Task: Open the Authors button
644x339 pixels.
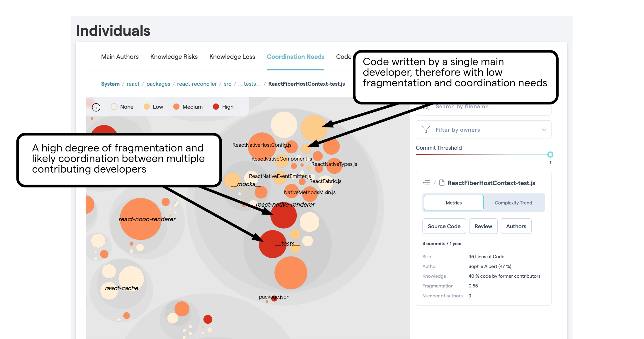Action: [x=516, y=226]
